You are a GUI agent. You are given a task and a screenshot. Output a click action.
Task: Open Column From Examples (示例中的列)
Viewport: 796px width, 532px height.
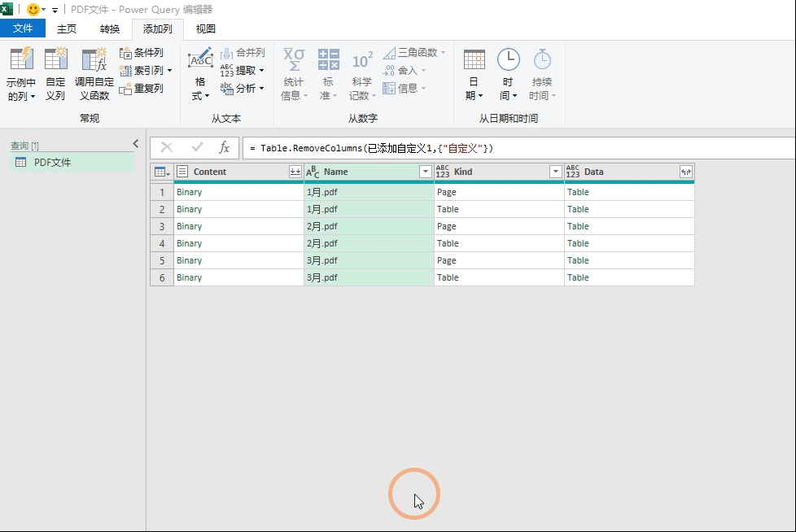click(21, 74)
